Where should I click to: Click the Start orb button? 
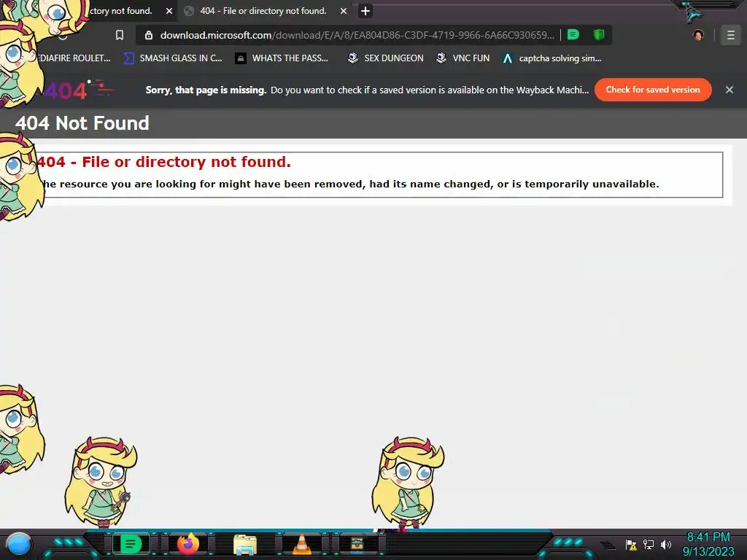click(19, 544)
